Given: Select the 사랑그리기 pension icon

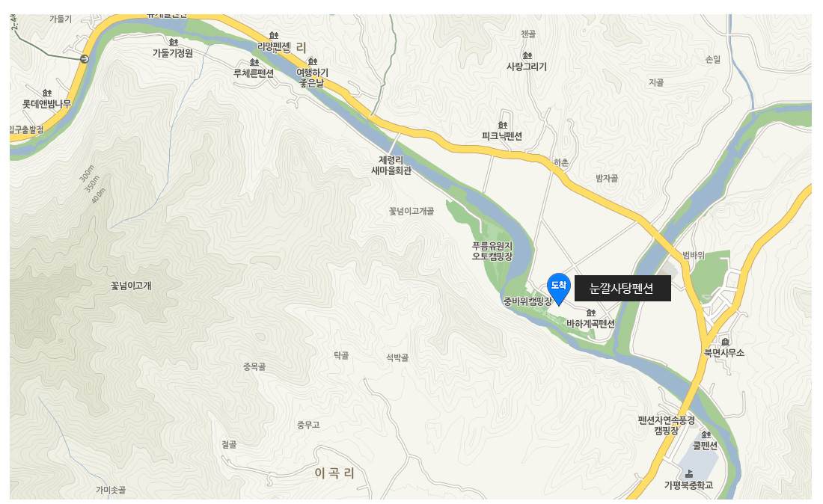Looking at the screenshot, I should [527, 55].
